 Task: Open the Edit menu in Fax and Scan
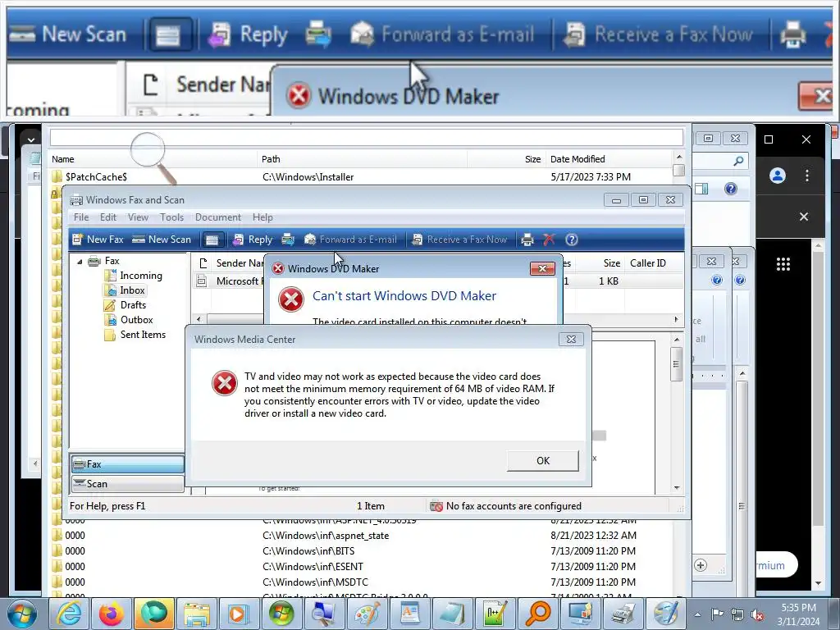click(107, 217)
